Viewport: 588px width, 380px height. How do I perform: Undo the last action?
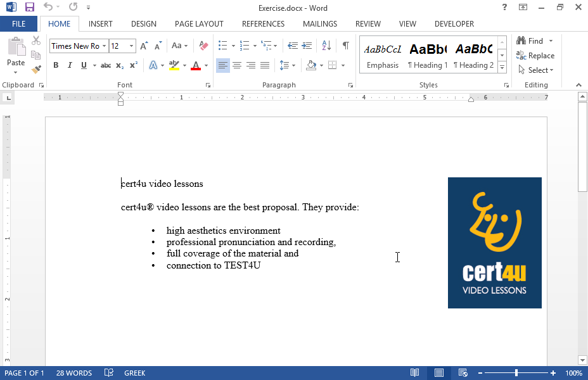(x=48, y=6)
